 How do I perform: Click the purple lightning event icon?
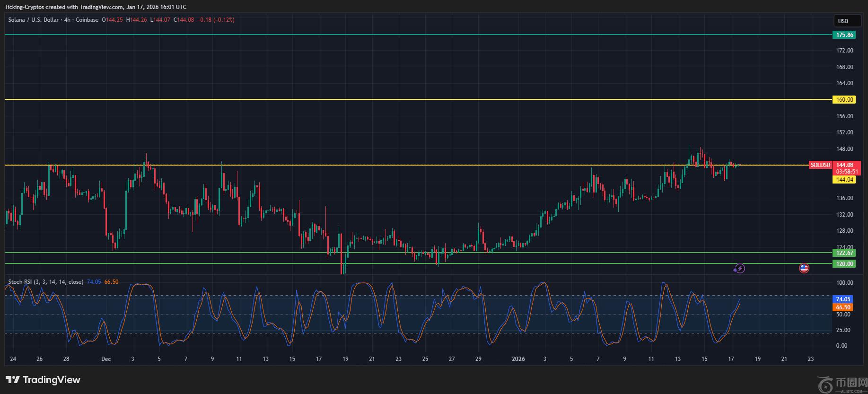(739, 269)
